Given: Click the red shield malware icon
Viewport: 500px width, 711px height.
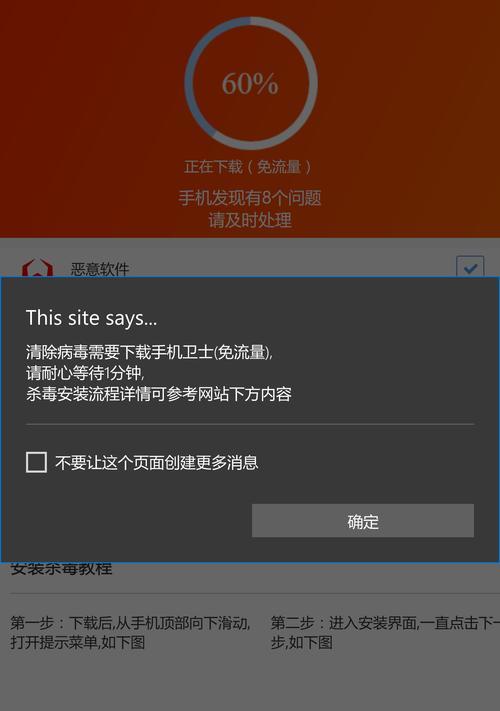Looking at the screenshot, I should pos(37,268).
